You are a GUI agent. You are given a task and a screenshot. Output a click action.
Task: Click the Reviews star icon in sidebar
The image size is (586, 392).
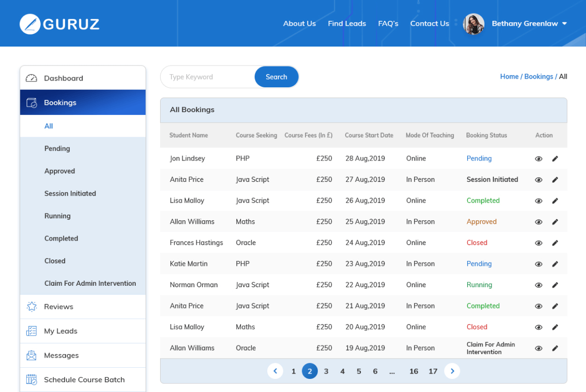32,307
